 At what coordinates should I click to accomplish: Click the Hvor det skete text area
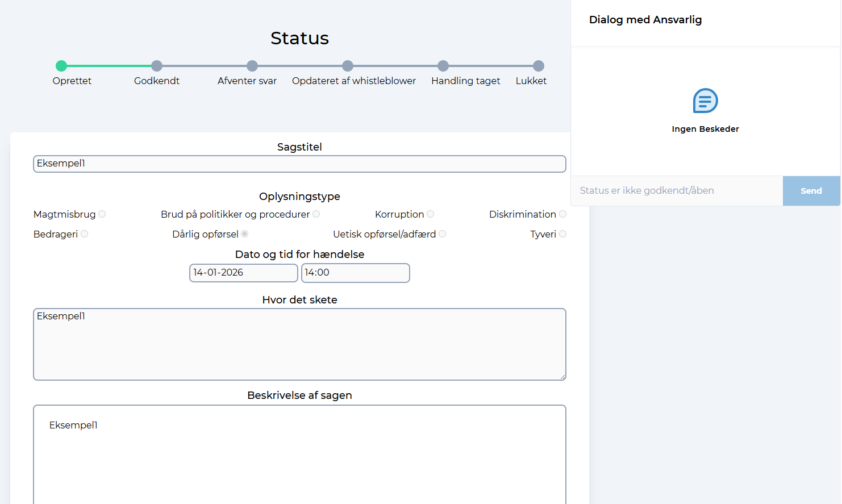click(x=299, y=344)
